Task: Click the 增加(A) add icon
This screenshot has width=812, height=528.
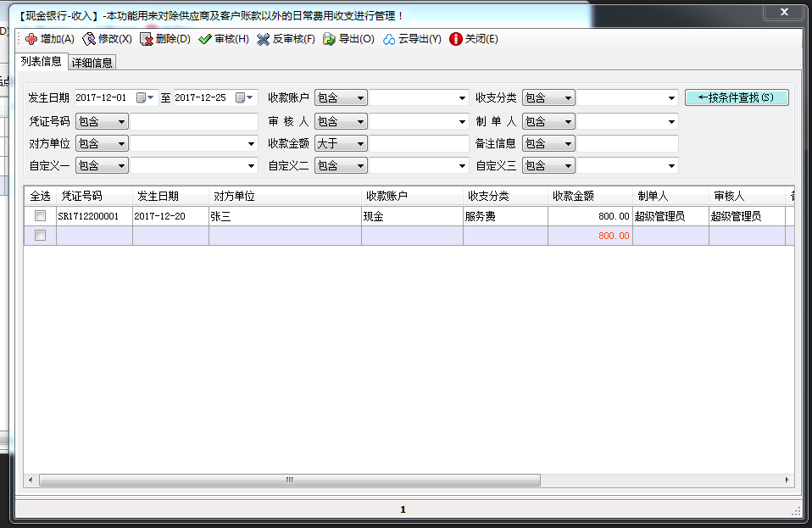Action: click(x=31, y=39)
